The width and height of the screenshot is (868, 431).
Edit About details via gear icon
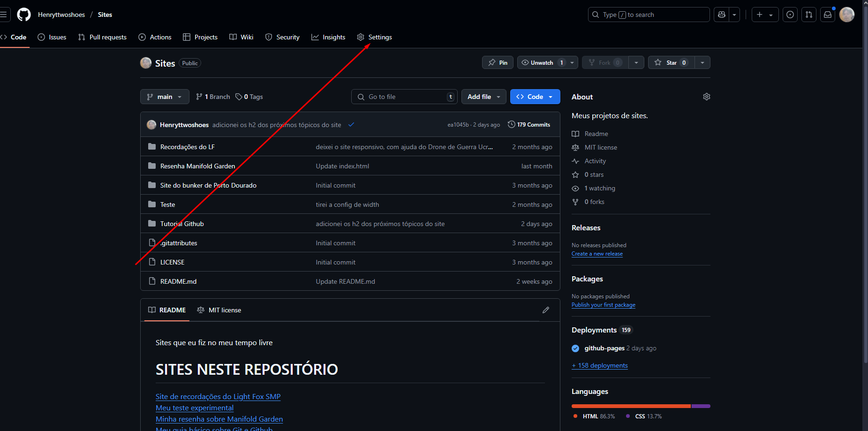pyautogui.click(x=707, y=97)
